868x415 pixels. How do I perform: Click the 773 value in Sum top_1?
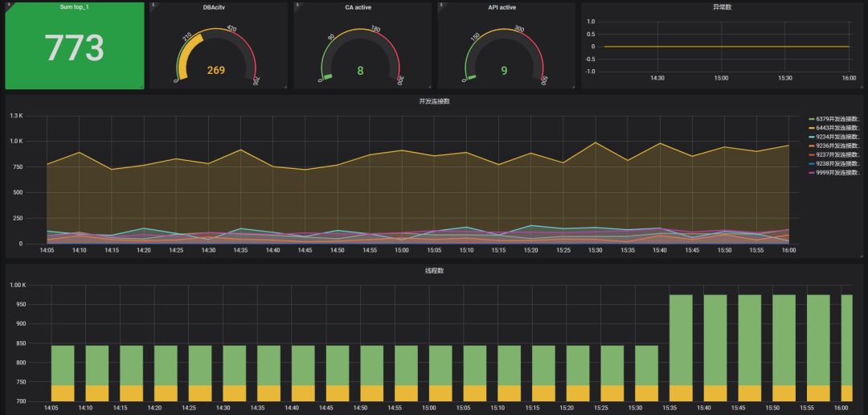pos(74,47)
